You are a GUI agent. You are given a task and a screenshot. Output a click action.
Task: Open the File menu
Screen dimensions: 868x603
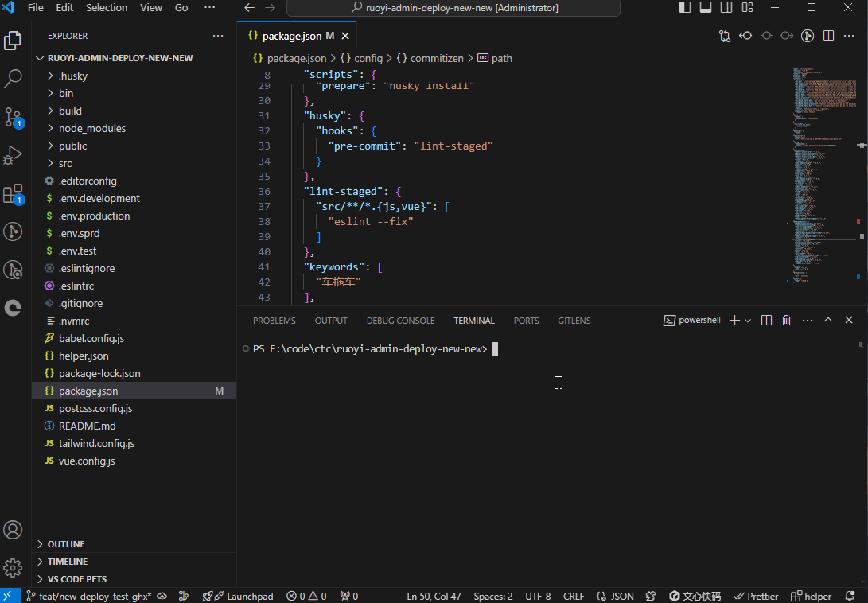point(36,8)
